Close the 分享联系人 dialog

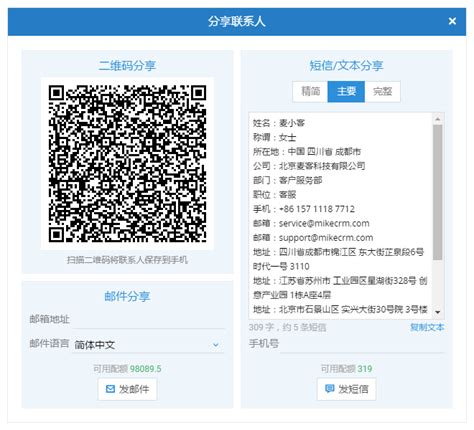(x=452, y=21)
